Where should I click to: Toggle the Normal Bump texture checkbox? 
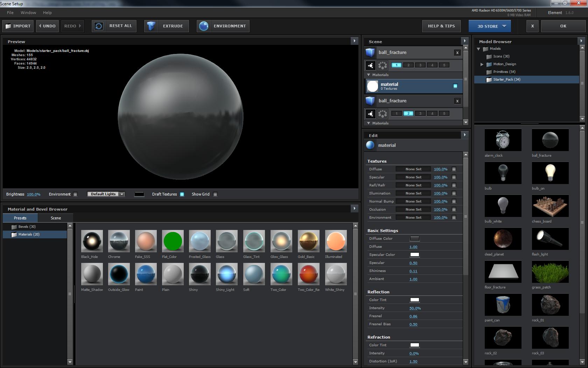pyautogui.click(x=454, y=201)
